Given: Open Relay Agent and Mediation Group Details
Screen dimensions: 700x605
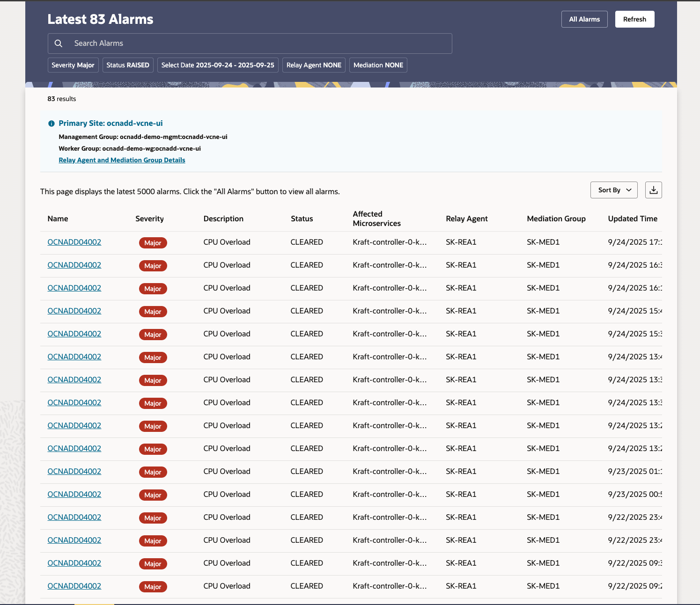Looking at the screenshot, I should (122, 160).
